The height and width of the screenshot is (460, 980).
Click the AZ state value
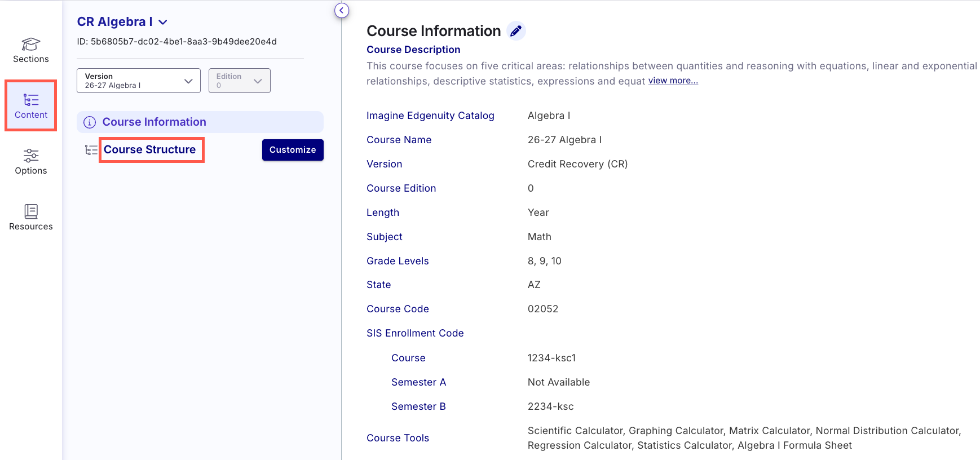pos(534,285)
